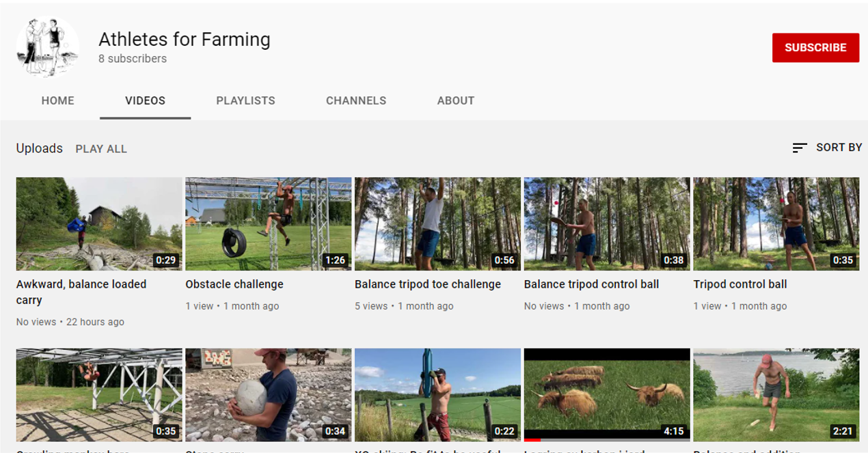Open the About tab

point(455,100)
